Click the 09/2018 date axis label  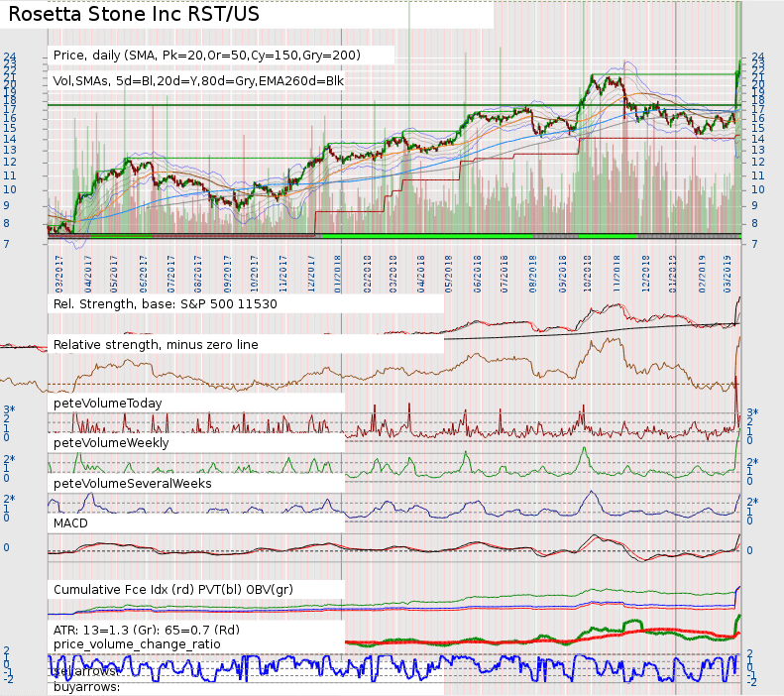point(563,275)
